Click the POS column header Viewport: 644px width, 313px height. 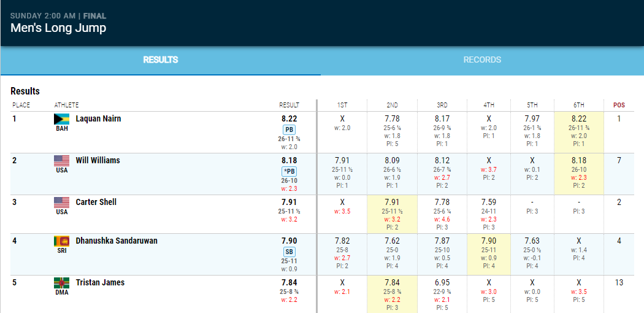tap(619, 105)
